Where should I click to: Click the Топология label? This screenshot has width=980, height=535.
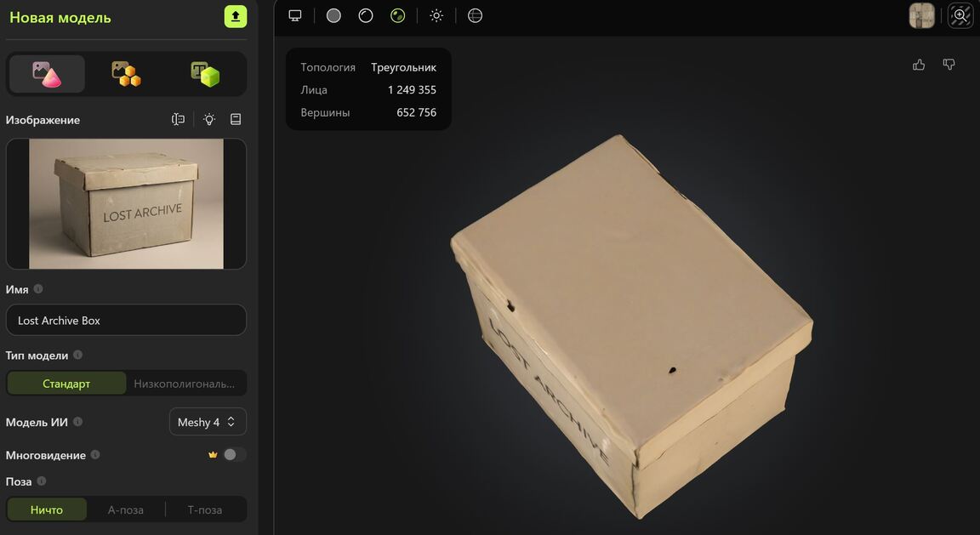click(328, 67)
